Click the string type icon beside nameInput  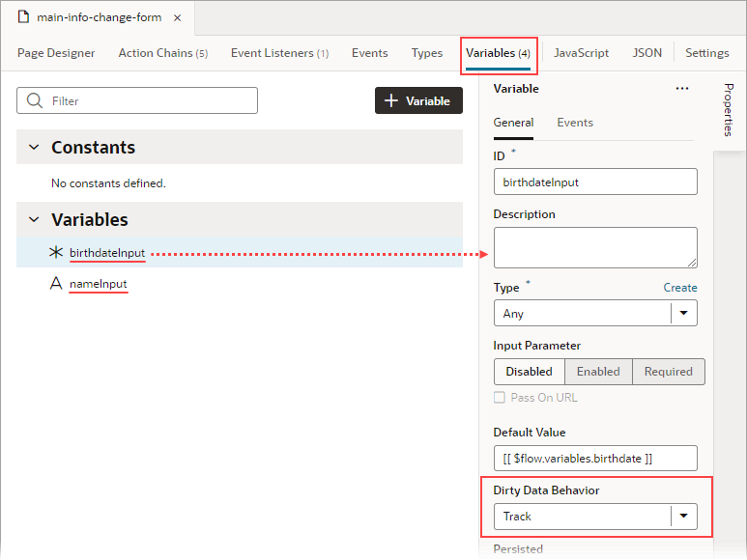coord(56,283)
